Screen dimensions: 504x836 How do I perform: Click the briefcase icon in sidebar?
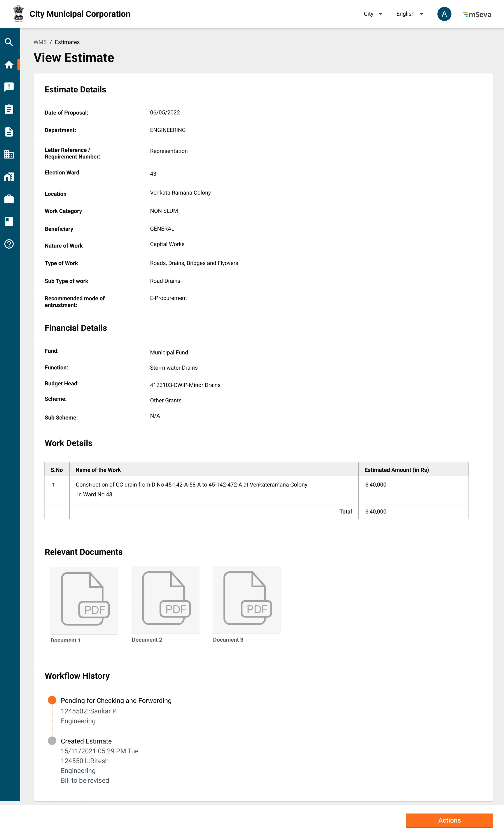[x=9, y=199]
